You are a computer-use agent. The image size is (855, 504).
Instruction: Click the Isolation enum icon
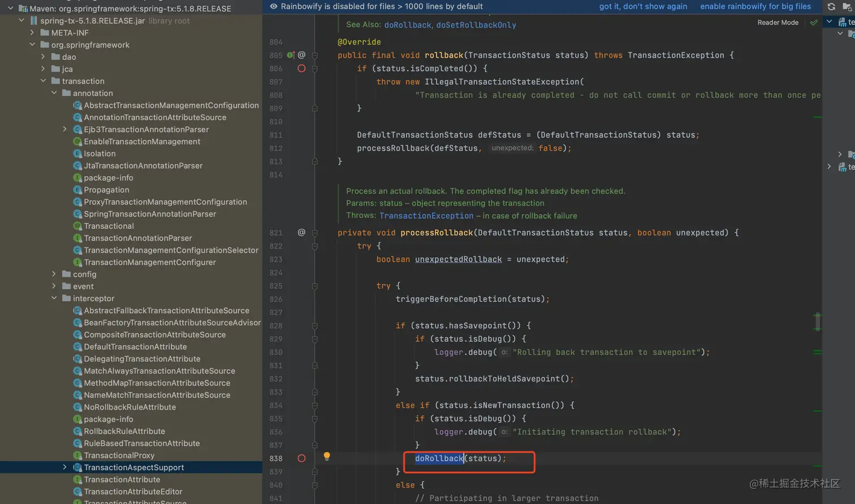[77, 154]
